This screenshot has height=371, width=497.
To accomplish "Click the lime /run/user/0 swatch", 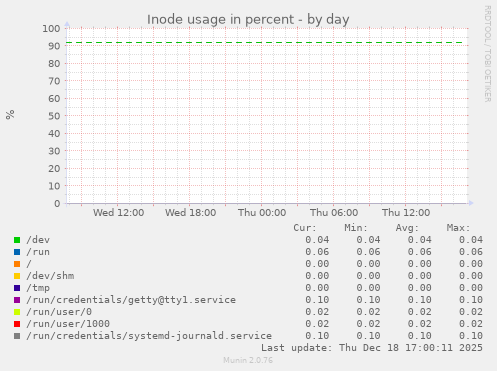I will (17, 312).
